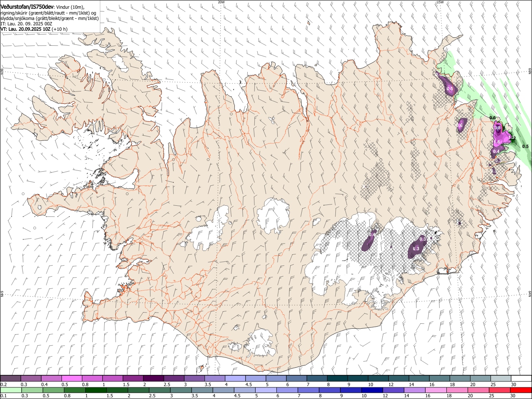Click pale green lower swatch between 0.1 and 0.3
The width and height of the screenshot is (532, 399).
coord(11,390)
